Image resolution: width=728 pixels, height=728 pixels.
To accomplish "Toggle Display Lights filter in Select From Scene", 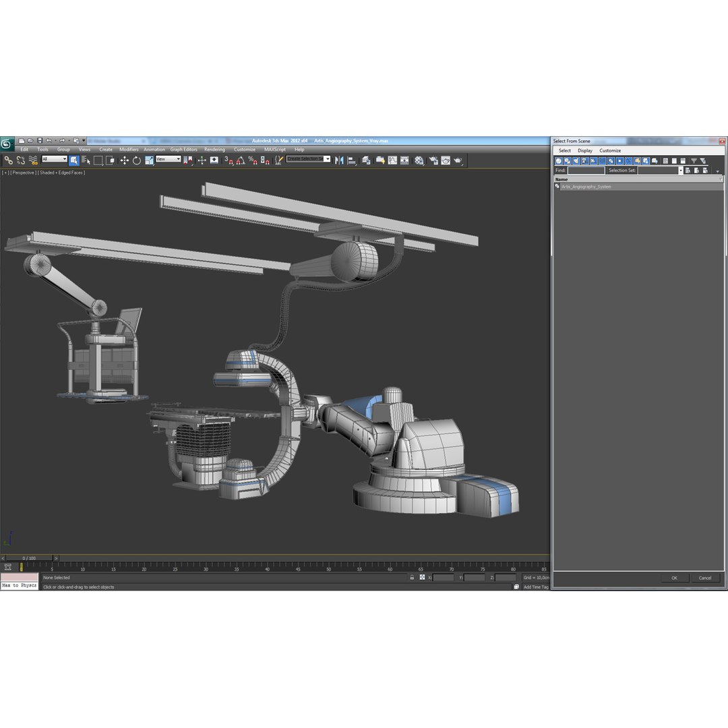I will click(576, 160).
